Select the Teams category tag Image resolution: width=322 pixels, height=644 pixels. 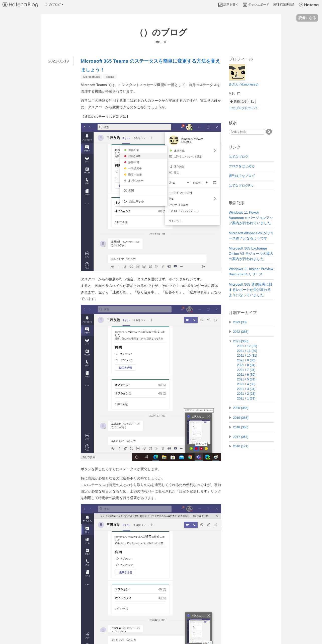pyautogui.click(x=110, y=77)
